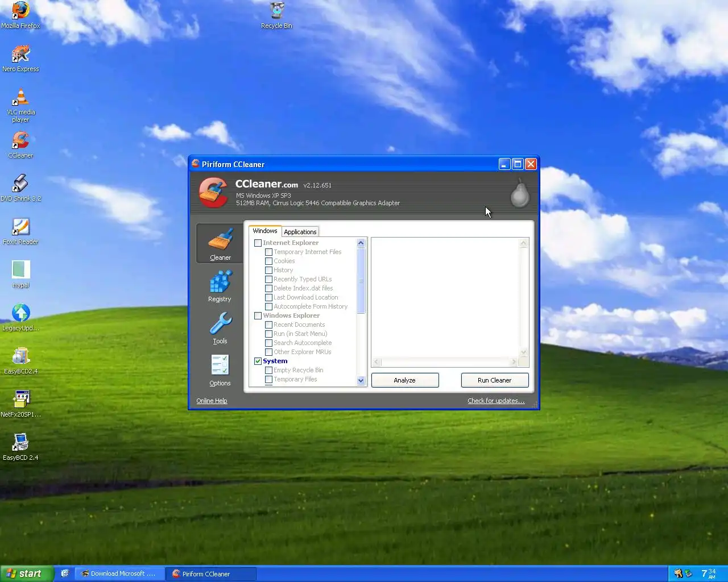The image size is (728, 582).
Task: Click the Piriform pear logo
Action: click(519, 193)
